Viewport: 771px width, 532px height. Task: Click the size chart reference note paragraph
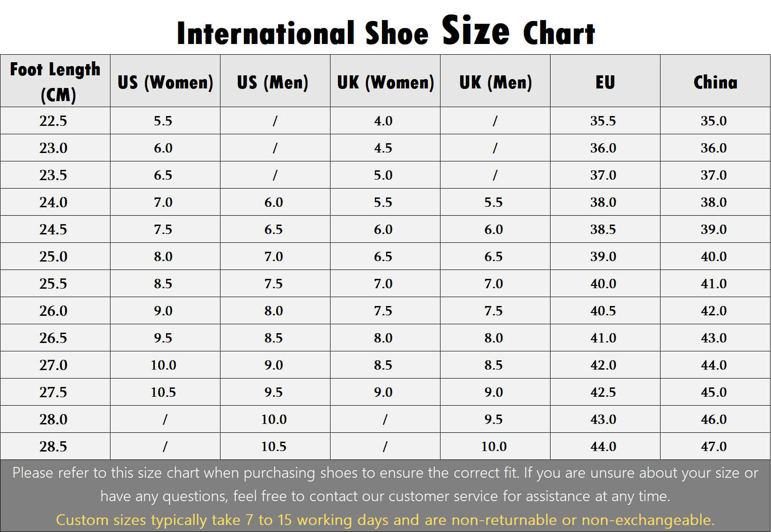tap(385, 484)
